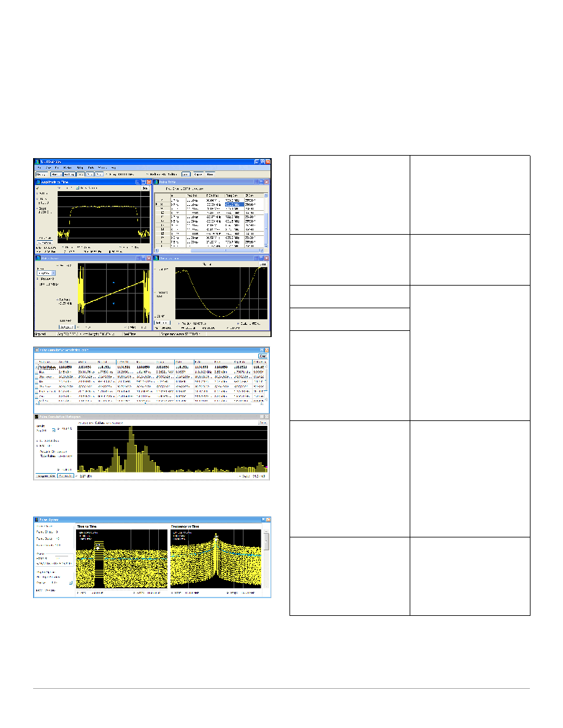Click the Pulse-Ogram window icon
The image size is (563, 728).
pyautogui.click(x=37, y=520)
